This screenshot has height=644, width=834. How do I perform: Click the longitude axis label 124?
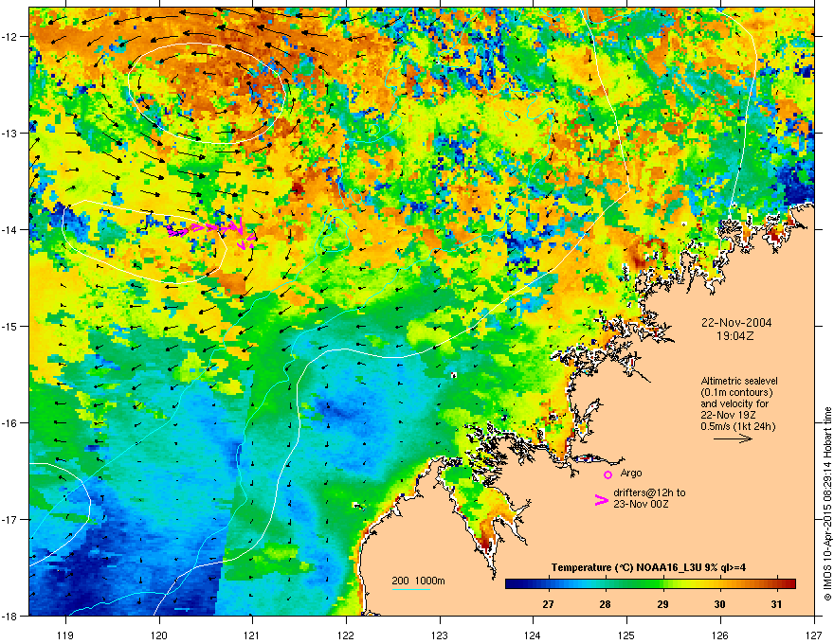533,635
